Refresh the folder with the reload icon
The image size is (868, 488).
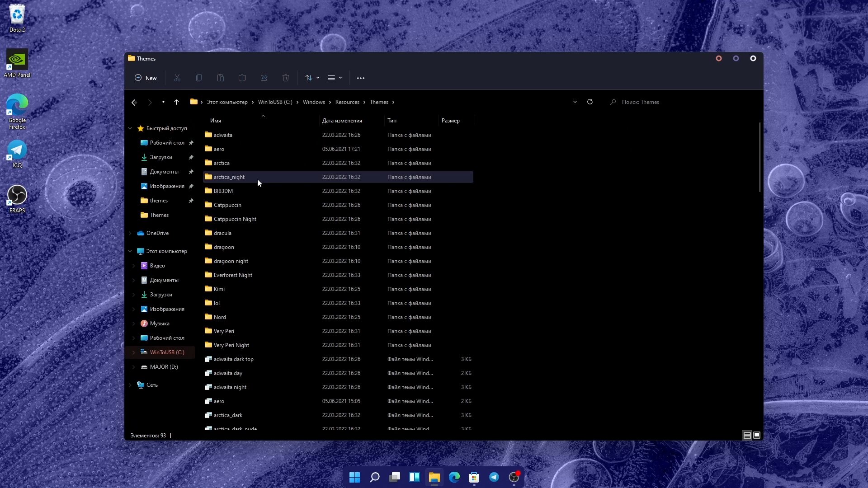[x=590, y=102]
